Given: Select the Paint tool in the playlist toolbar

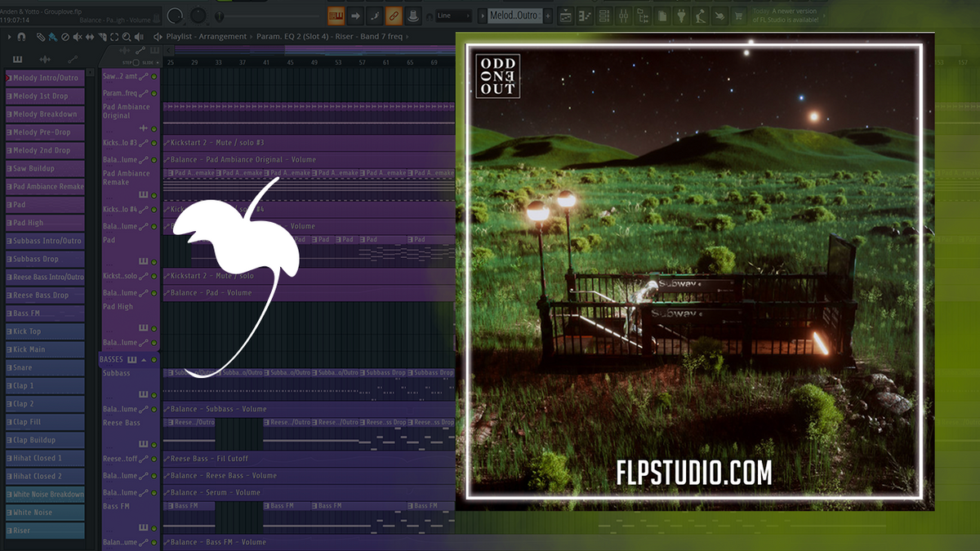Looking at the screenshot, I should 51,36.
